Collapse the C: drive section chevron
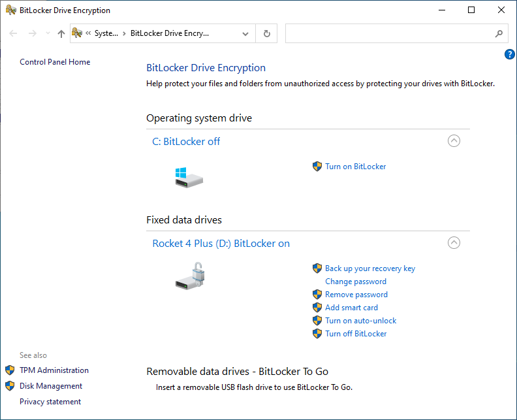The height and width of the screenshot is (420, 517). point(454,141)
